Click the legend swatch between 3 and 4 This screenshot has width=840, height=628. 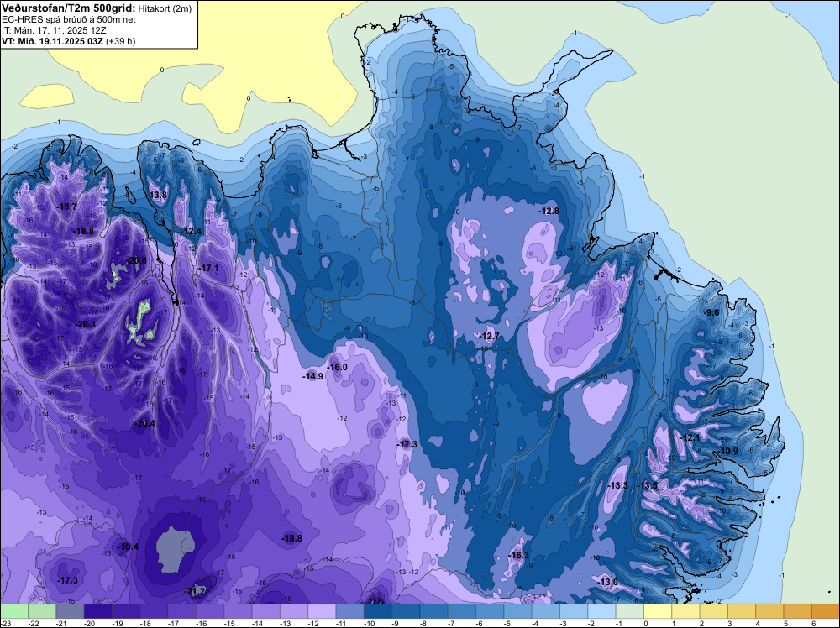click(x=742, y=611)
